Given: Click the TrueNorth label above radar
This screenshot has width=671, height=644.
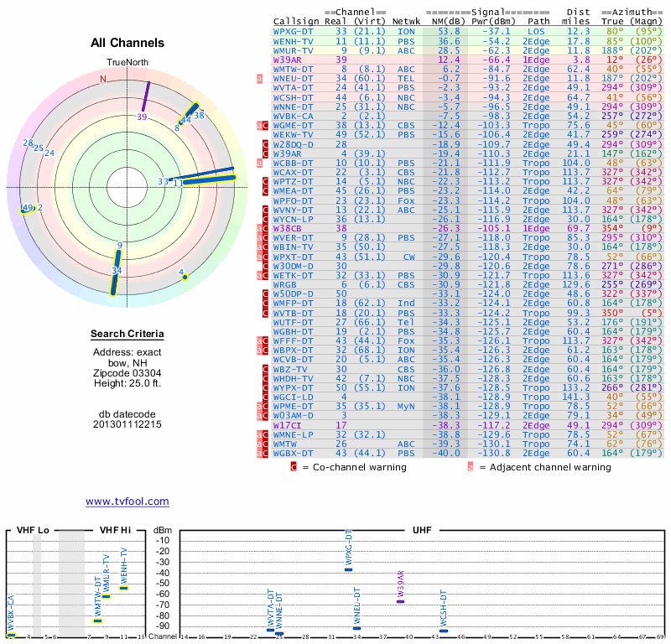Looking at the screenshot, I should [x=127, y=63].
